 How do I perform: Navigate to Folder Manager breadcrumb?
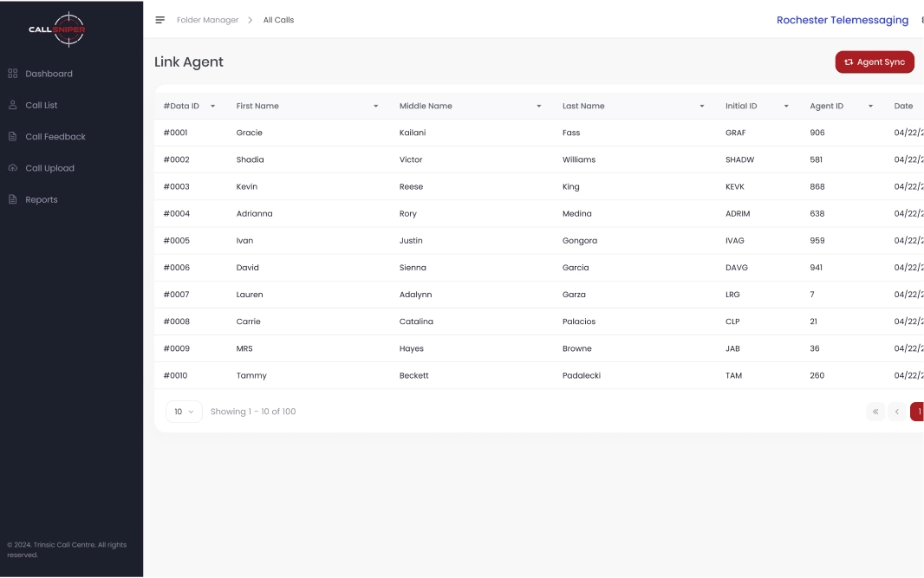coord(207,20)
